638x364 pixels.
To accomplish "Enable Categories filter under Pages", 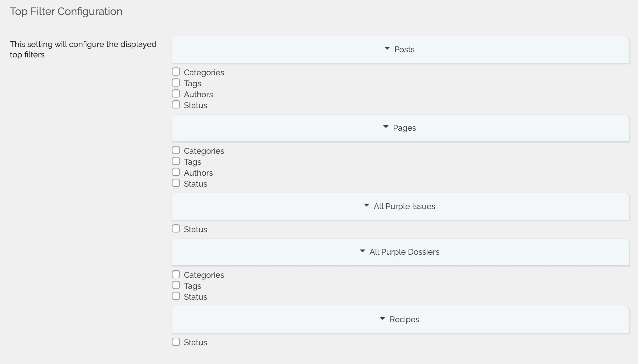I will coord(176,150).
